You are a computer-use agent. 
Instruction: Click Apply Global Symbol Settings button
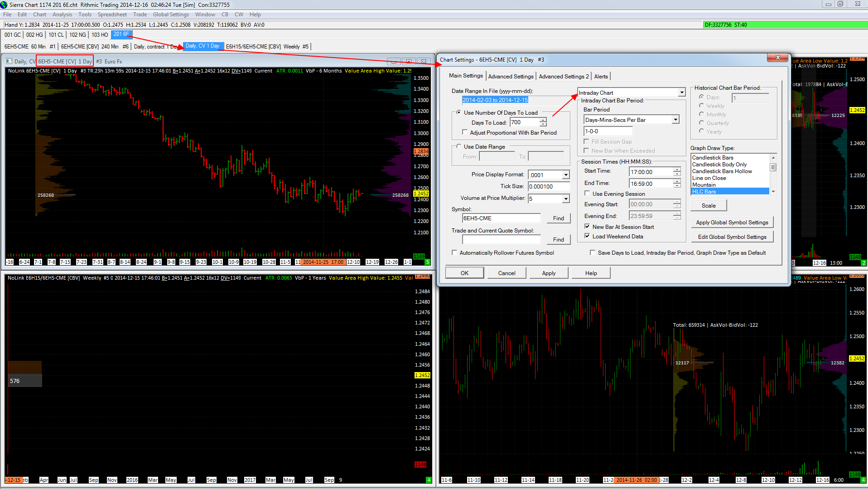point(732,223)
